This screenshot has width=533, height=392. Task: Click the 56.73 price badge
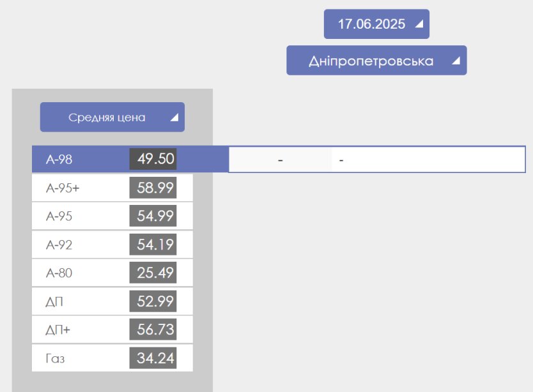point(153,329)
